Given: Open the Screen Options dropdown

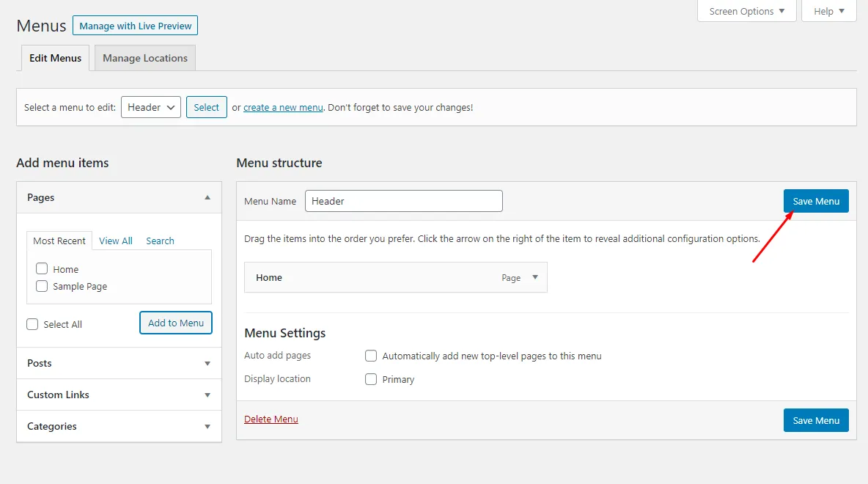Looking at the screenshot, I should click(746, 11).
